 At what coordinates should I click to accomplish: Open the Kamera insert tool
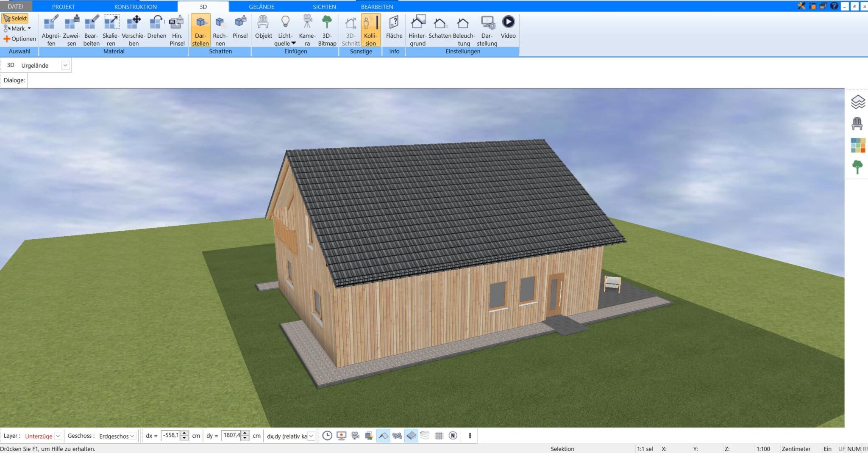coord(307,30)
